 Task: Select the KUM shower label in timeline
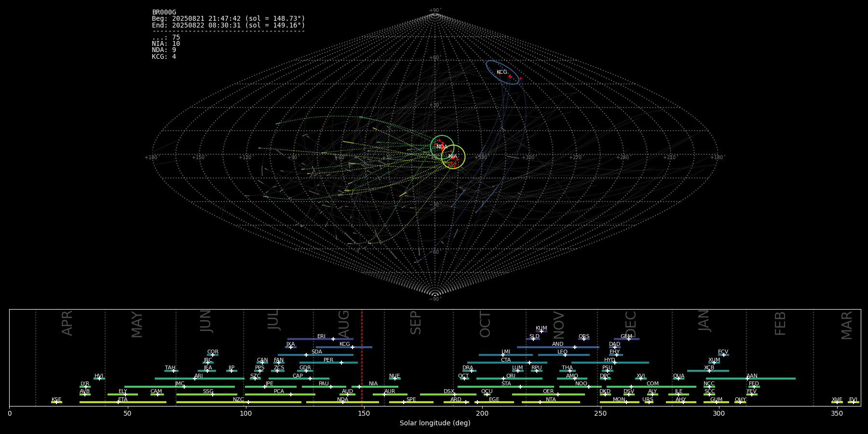pyautogui.click(x=542, y=328)
